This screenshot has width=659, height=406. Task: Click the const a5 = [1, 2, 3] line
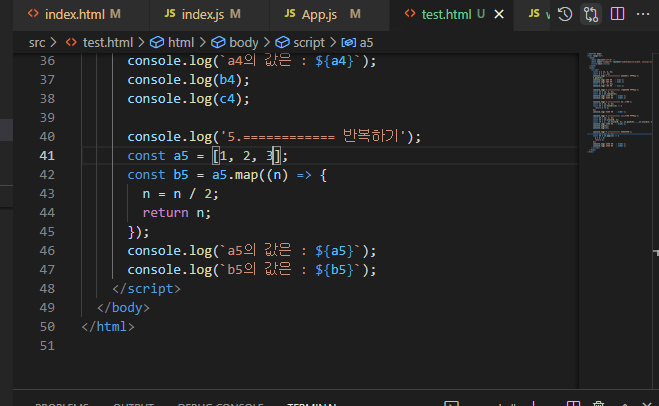click(208, 156)
